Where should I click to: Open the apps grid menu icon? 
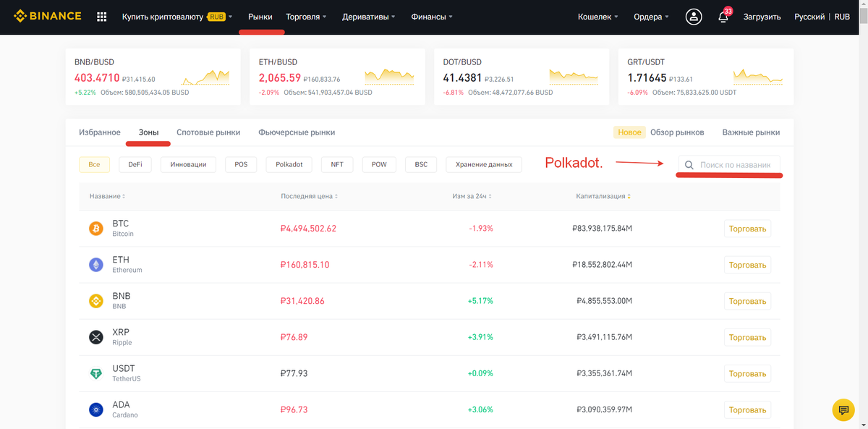pos(101,17)
